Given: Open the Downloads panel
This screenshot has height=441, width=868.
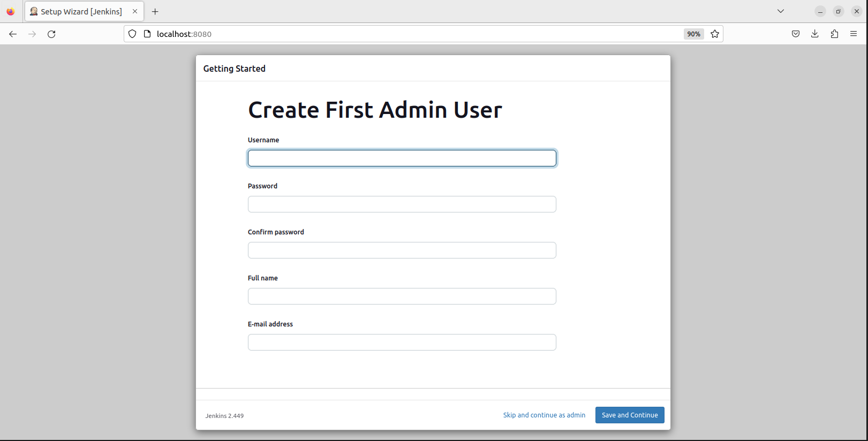Looking at the screenshot, I should click(x=815, y=34).
